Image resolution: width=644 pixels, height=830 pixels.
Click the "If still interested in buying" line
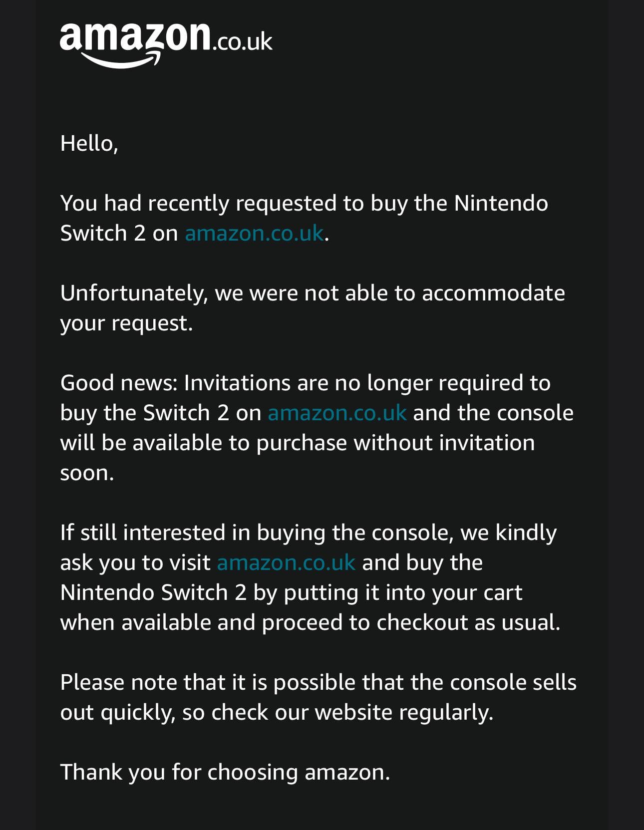pos(308,533)
